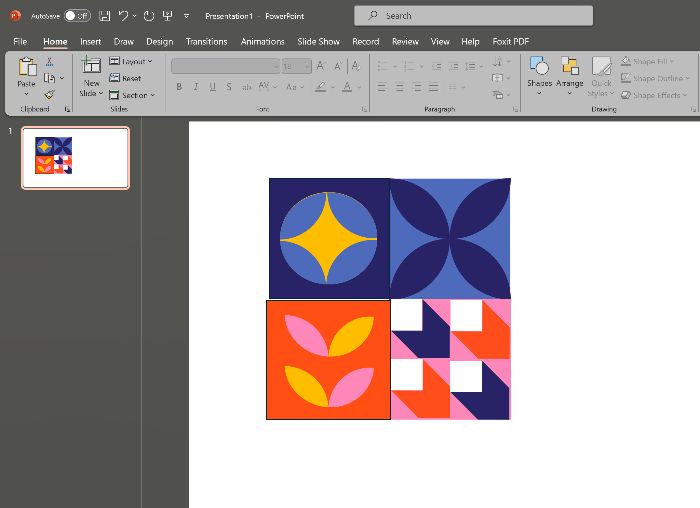Open the Quick Styles gallery

pos(601,76)
